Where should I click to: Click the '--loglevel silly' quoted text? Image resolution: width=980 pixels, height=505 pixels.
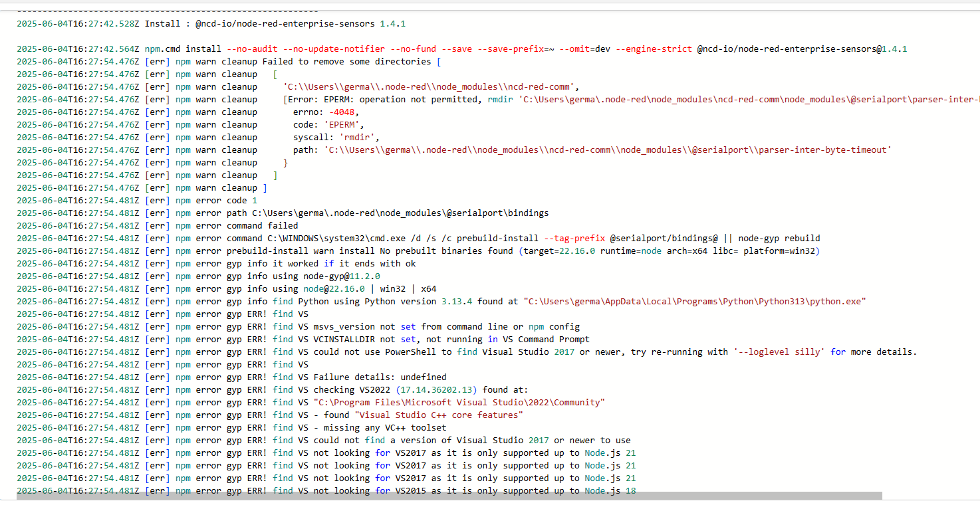(x=779, y=352)
